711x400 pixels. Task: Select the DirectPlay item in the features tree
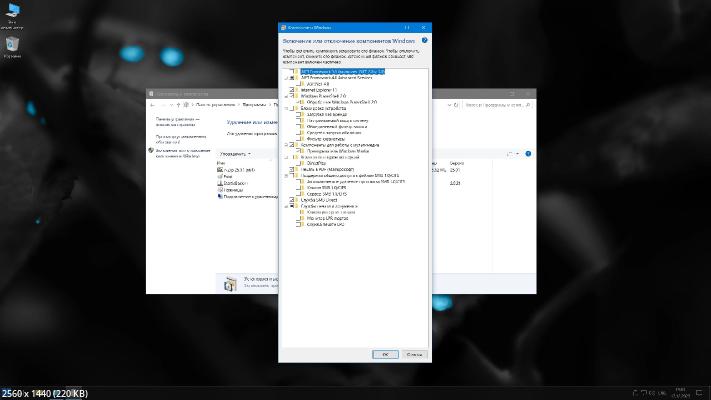[310, 164]
